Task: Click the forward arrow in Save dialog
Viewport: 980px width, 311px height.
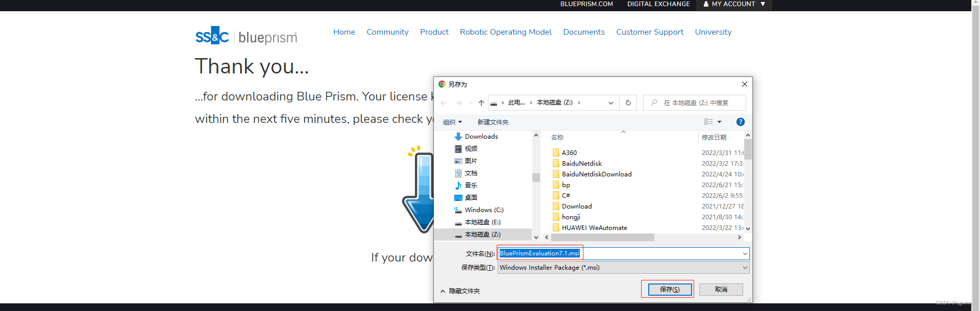Action: 459,103
